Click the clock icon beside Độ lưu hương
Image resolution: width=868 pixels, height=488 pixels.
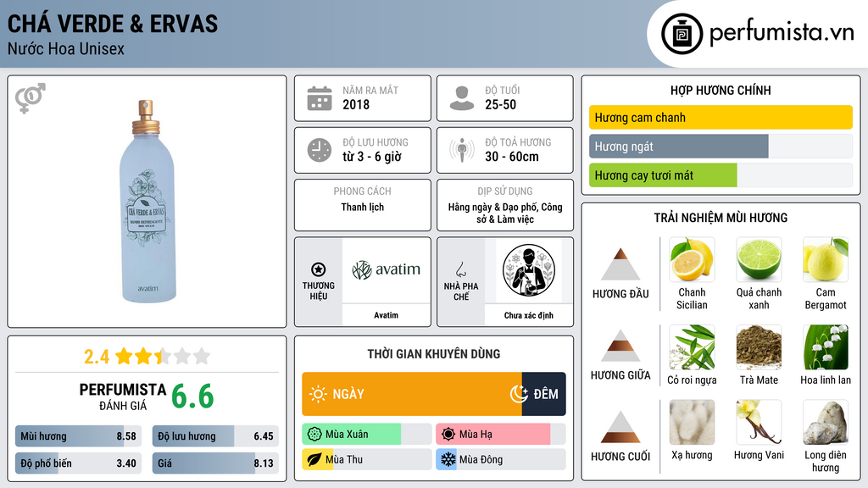point(320,150)
